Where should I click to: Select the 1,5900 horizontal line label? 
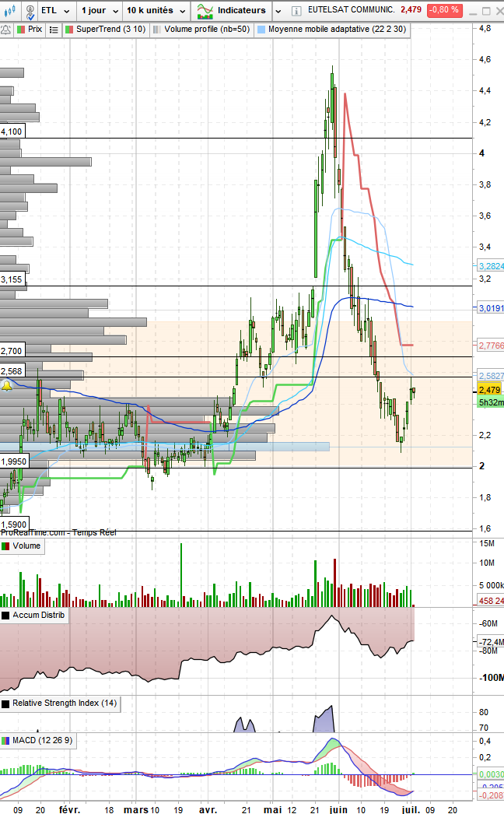click(x=14, y=525)
